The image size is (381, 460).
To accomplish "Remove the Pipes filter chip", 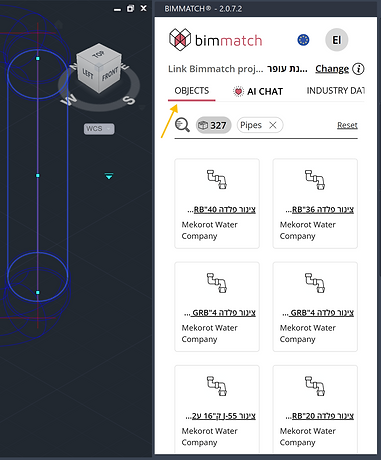I will click(x=273, y=125).
